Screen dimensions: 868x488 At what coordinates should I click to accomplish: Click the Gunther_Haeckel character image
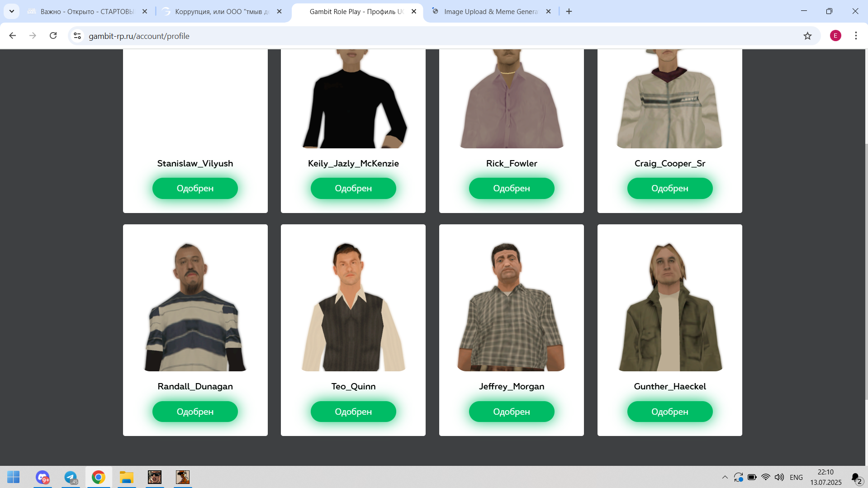point(670,307)
